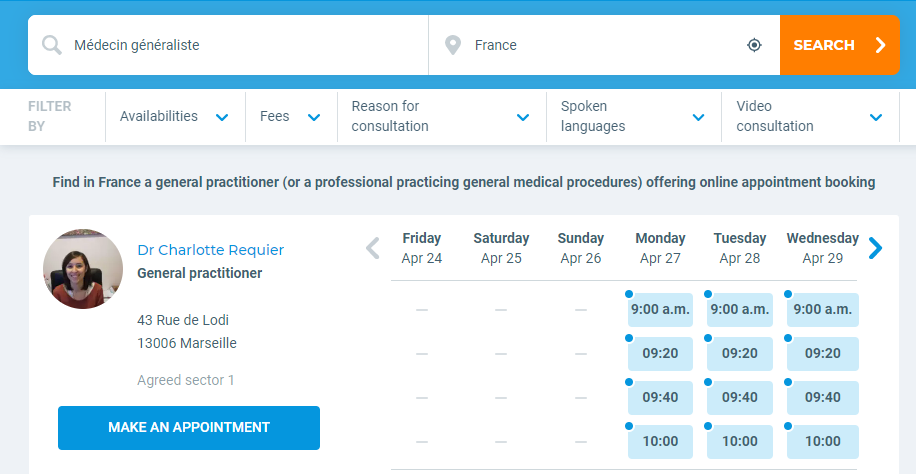Select Monday Apr 27 9:00 a.m. slot
The image size is (916, 474).
[x=660, y=310]
